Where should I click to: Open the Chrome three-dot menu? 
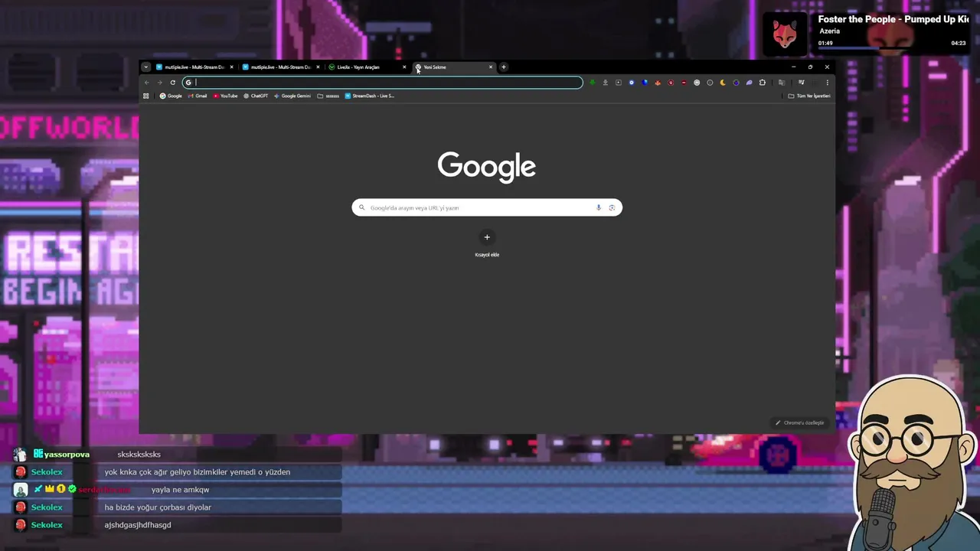827,83
